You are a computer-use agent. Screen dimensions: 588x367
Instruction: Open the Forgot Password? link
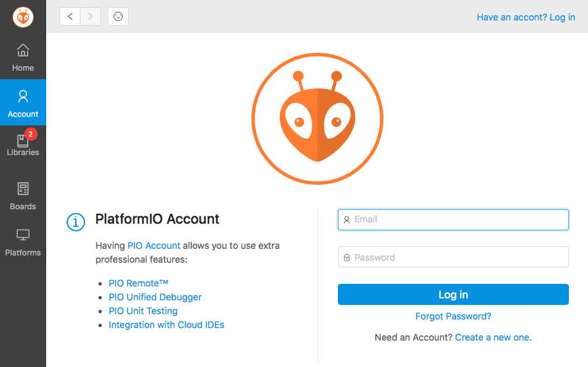[453, 316]
